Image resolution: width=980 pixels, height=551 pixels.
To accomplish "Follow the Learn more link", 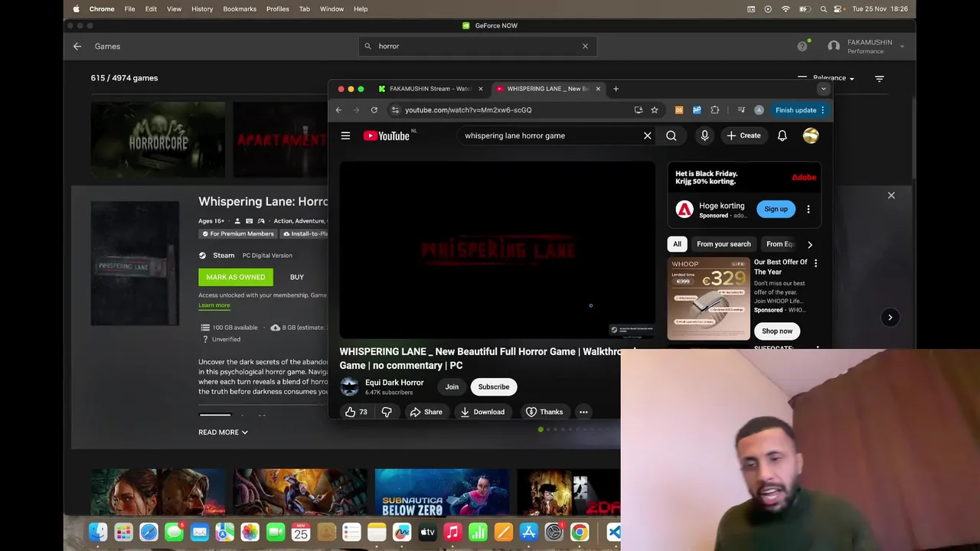I will pos(214,305).
